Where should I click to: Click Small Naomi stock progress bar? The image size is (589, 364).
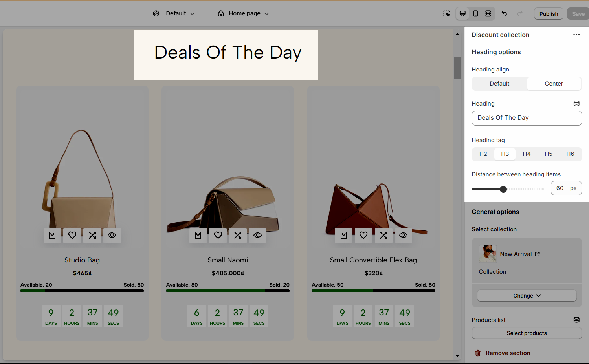[228, 291]
